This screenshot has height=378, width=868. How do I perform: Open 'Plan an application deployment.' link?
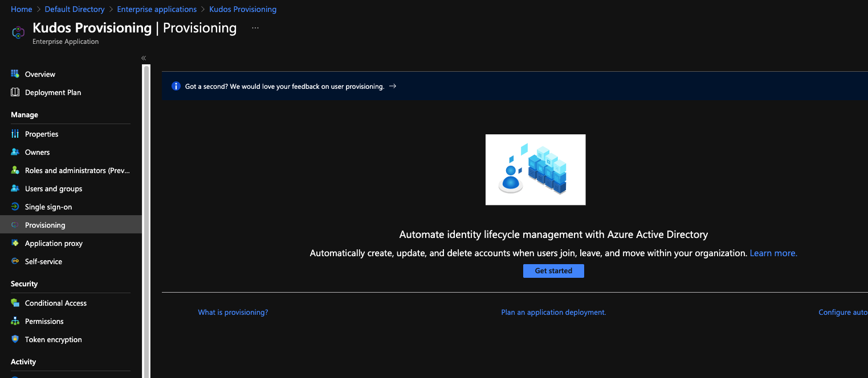tap(553, 313)
